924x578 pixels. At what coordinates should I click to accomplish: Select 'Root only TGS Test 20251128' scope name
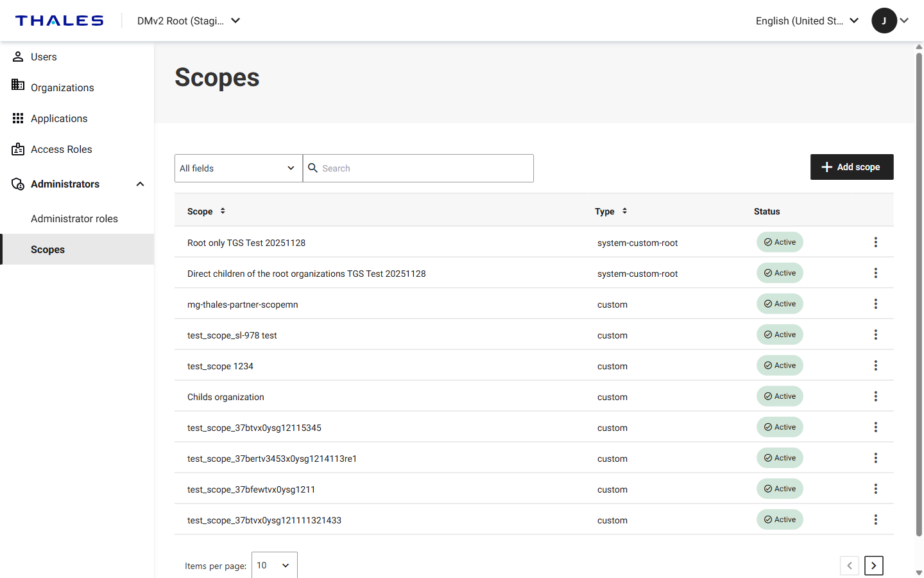click(x=246, y=243)
